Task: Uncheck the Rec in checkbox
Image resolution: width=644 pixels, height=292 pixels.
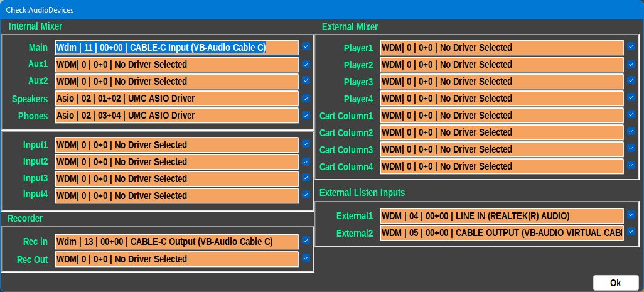Action: (x=306, y=240)
